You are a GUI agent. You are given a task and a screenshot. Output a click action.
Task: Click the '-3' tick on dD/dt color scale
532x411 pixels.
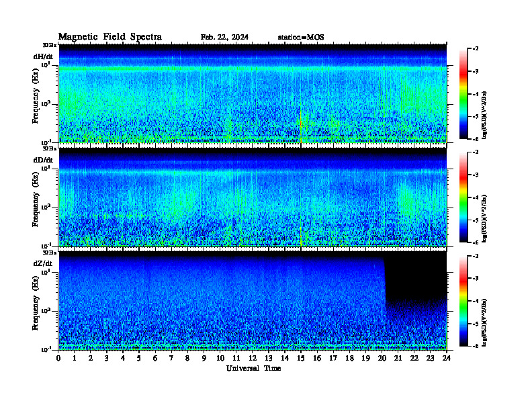click(476, 175)
